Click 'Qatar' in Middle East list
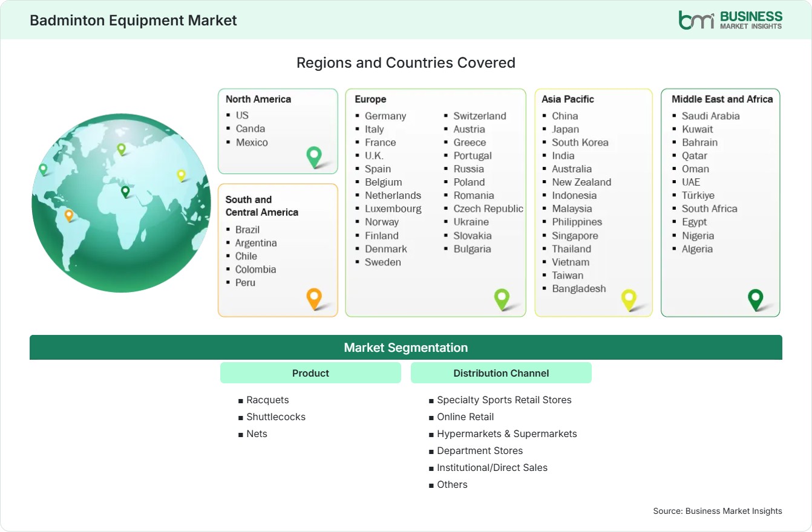 (x=695, y=156)
